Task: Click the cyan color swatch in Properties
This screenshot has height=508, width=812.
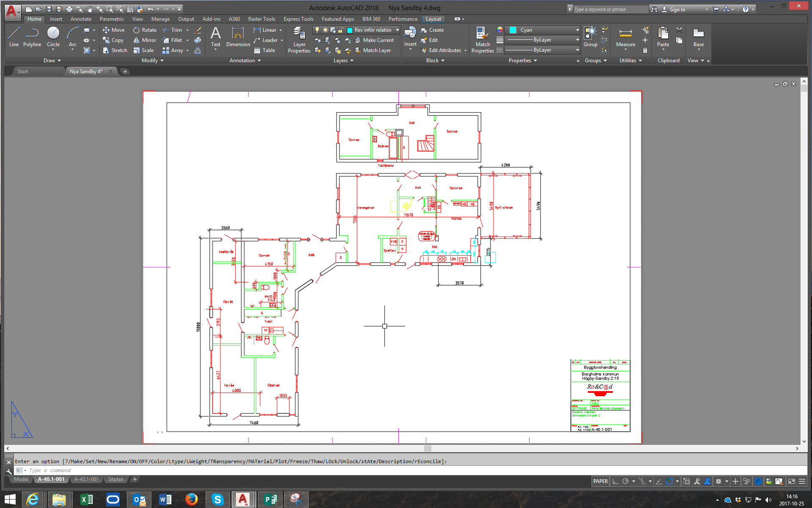Action: [x=513, y=30]
